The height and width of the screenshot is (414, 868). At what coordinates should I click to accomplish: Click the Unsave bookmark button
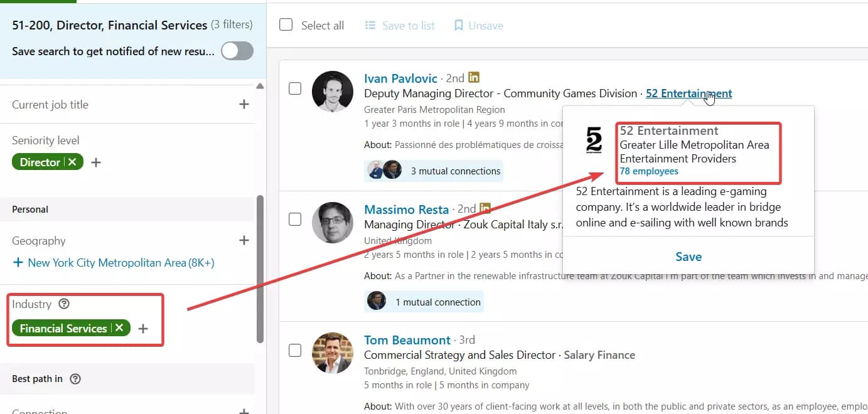point(478,25)
